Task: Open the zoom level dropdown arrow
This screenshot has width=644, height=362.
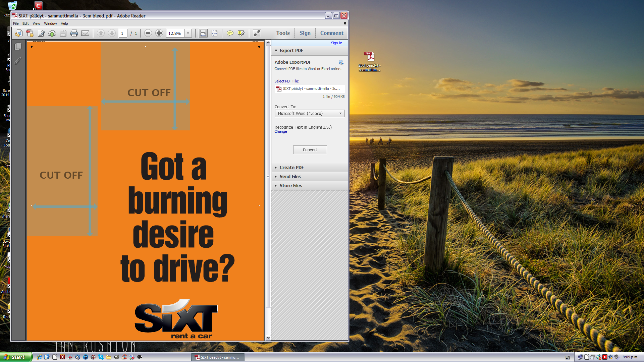Action: [x=188, y=33]
